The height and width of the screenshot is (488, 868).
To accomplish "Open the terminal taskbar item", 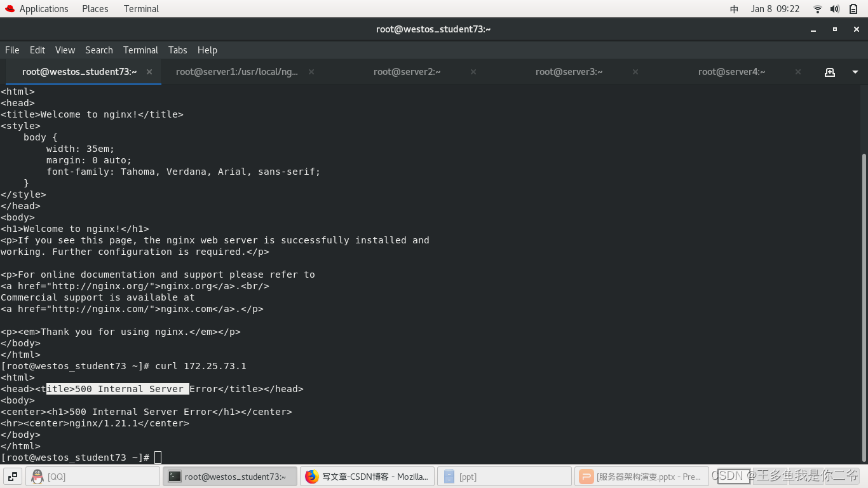I will tap(229, 477).
